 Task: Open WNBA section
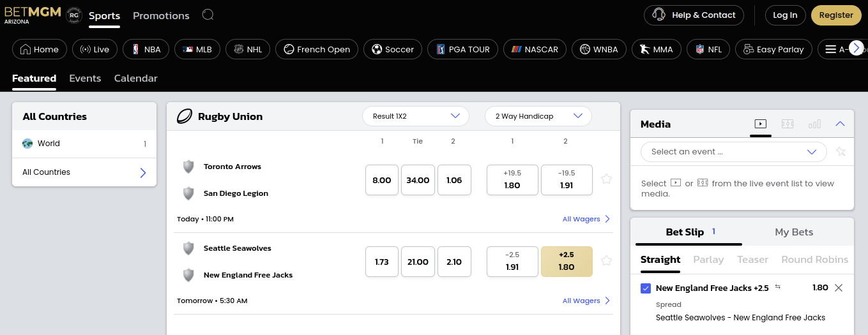tap(599, 49)
